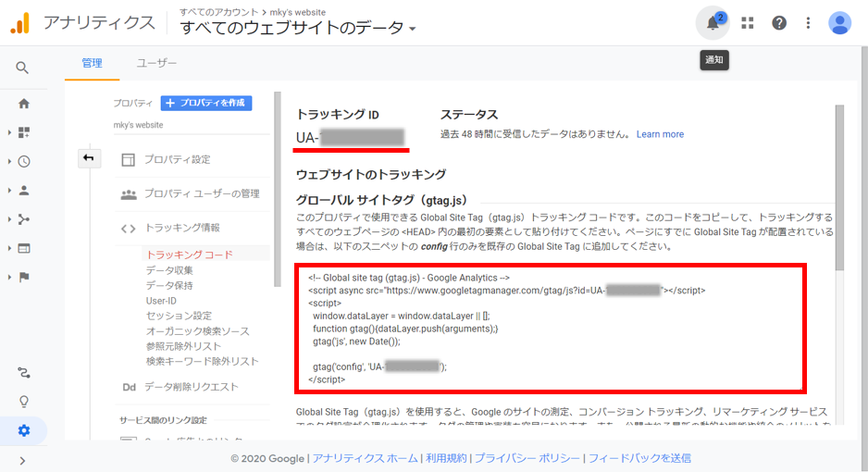Open the Attribution path icon

[24, 372]
